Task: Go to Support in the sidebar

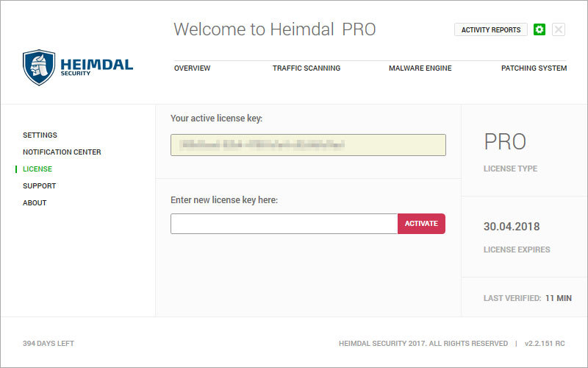Action: 40,186
